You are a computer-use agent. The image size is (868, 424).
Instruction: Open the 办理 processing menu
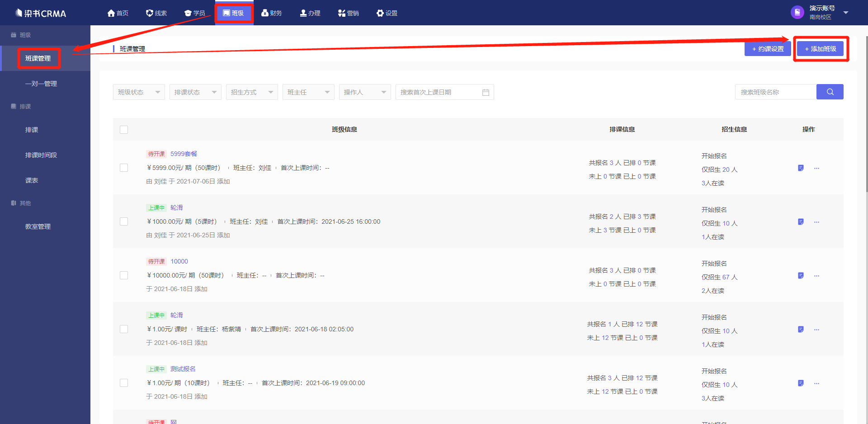pos(310,13)
